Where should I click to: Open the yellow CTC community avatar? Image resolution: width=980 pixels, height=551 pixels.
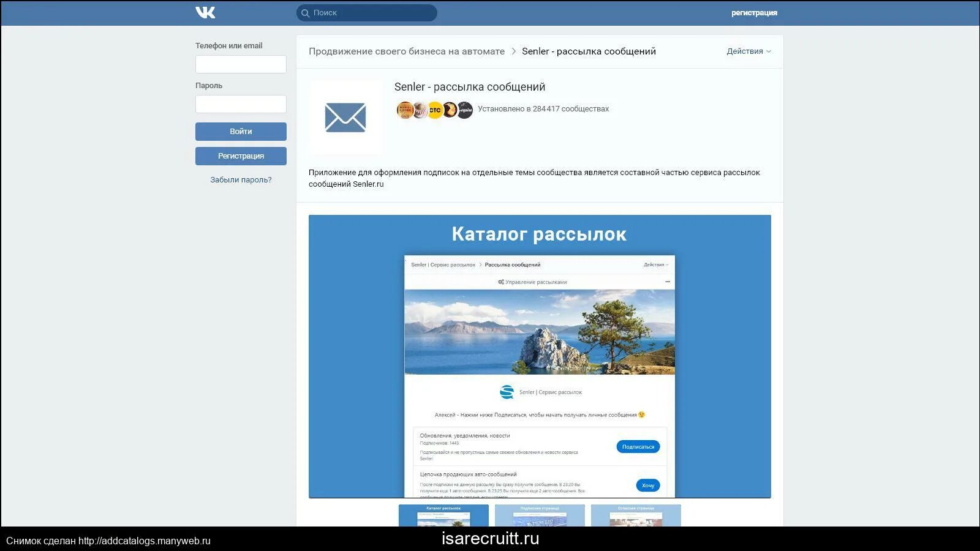click(x=435, y=110)
